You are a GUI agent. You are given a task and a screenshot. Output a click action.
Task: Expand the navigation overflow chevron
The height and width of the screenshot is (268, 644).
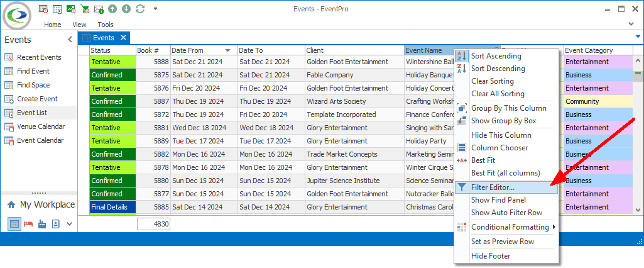[69, 224]
